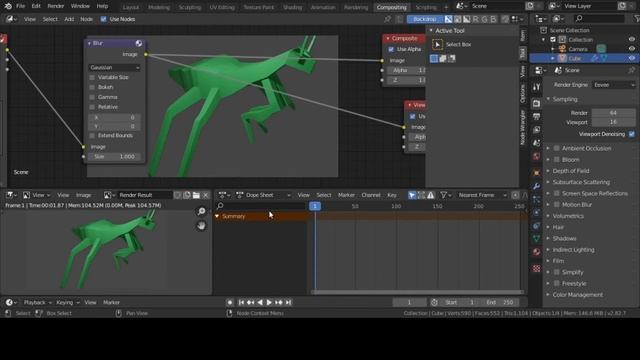Viewport: 640px width, 360px height.
Task: Toggle Viewport Denoising checkbox
Action: [x=632, y=134]
